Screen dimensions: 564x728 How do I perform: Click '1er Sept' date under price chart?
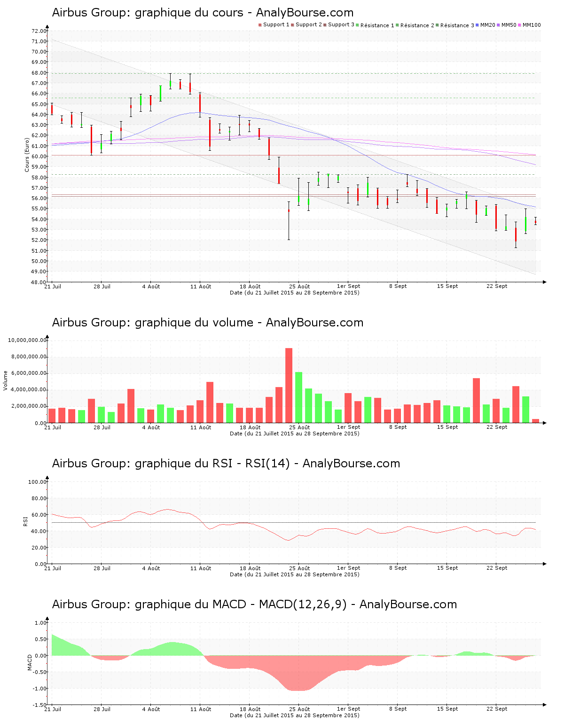point(348,287)
